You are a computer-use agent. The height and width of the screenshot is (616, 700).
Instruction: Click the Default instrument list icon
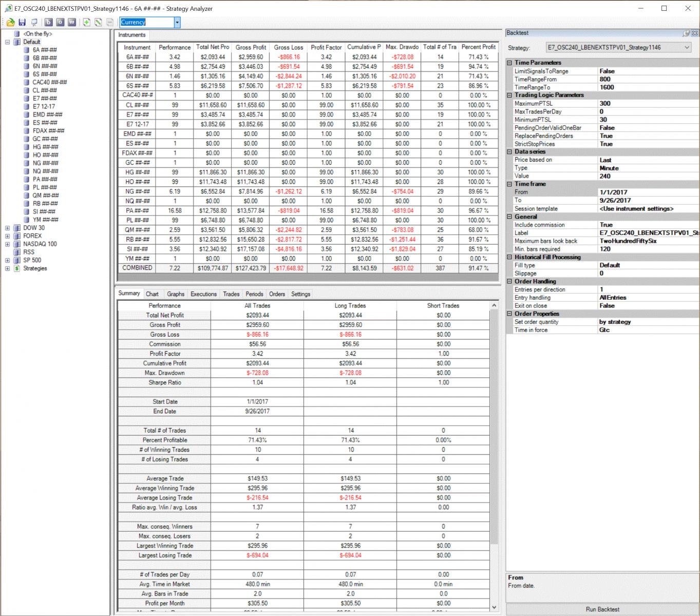pos(17,42)
